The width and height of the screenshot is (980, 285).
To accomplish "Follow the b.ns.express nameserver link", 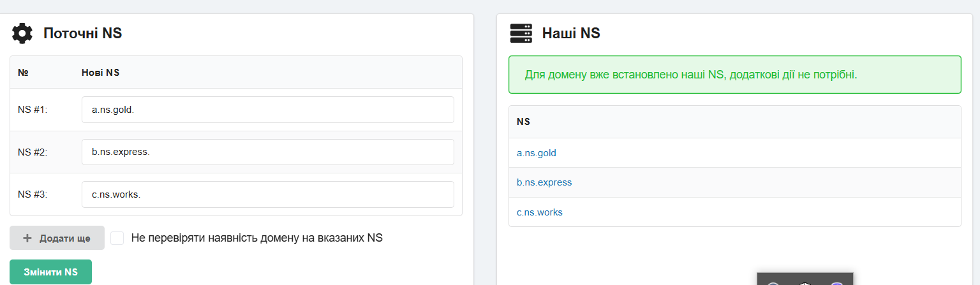I will [x=544, y=182].
